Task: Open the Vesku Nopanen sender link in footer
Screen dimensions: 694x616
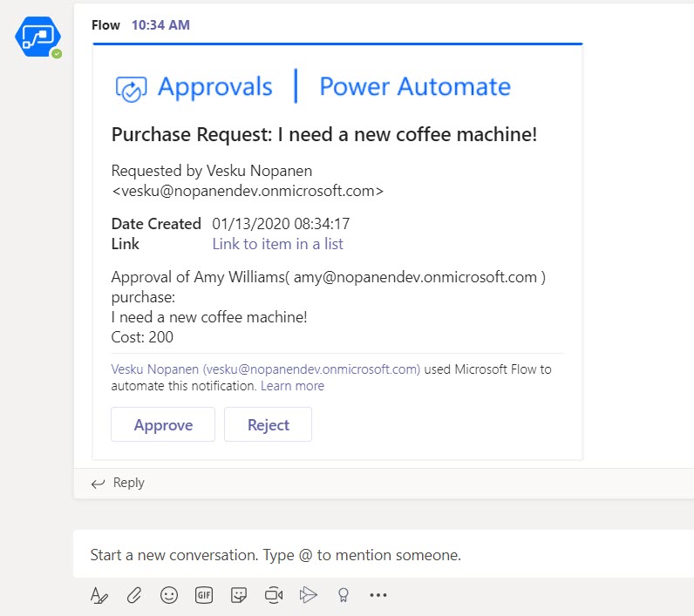Action: pos(266,369)
